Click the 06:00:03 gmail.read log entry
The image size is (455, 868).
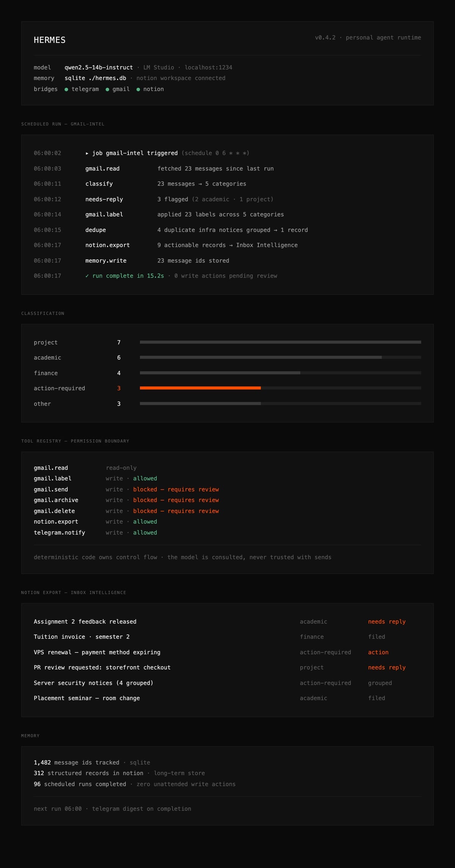(227, 169)
